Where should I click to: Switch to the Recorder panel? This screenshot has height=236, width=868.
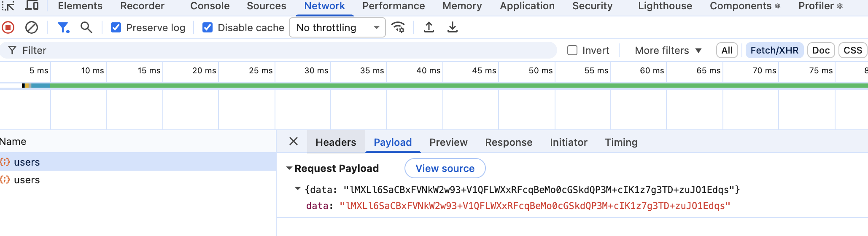click(142, 6)
